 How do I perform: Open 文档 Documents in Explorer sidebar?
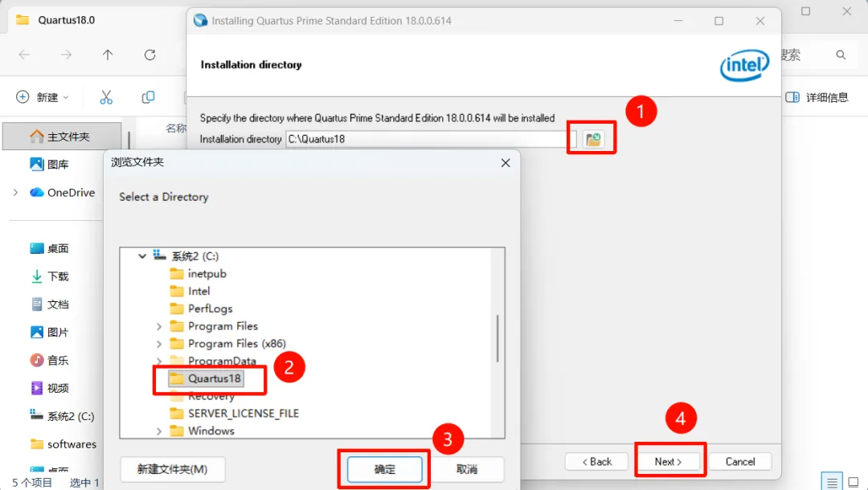[x=49, y=304]
